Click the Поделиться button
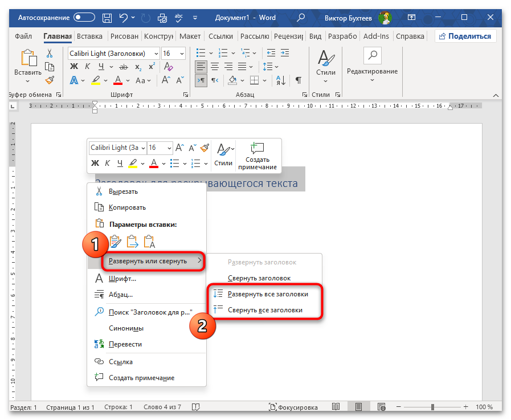 (x=465, y=36)
